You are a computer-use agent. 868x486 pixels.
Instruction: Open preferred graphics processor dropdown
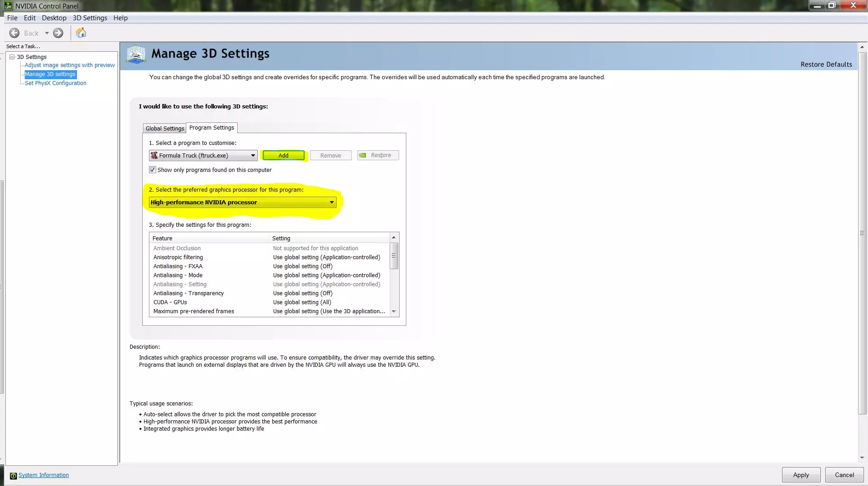pos(332,202)
